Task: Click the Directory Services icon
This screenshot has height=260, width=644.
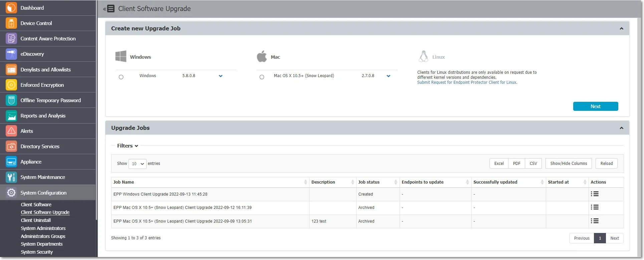Action: point(11,146)
